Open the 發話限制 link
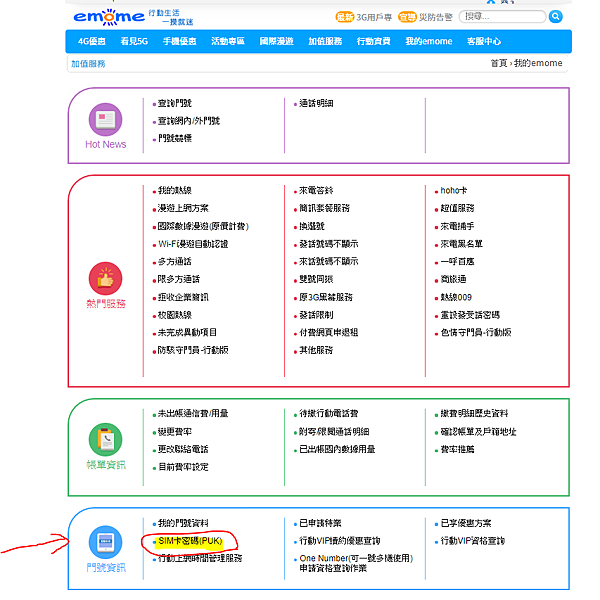 tap(316, 315)
